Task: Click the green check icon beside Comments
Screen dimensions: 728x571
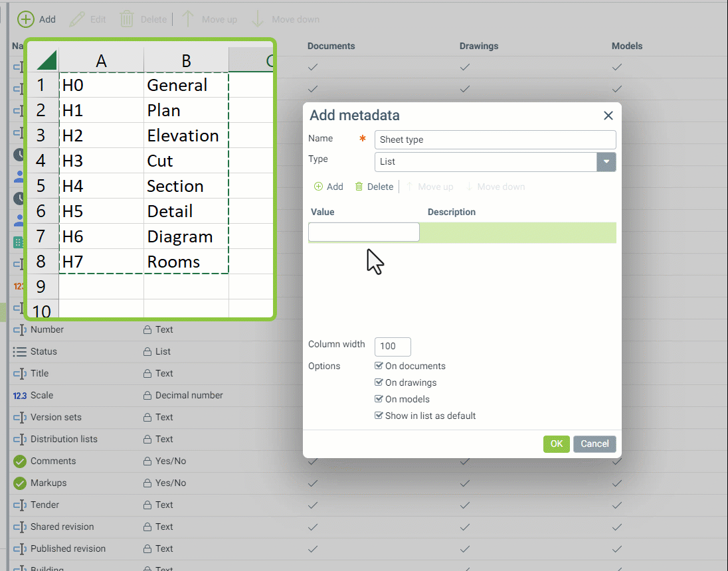Action: pyautogui.click(x=19, y=461)
